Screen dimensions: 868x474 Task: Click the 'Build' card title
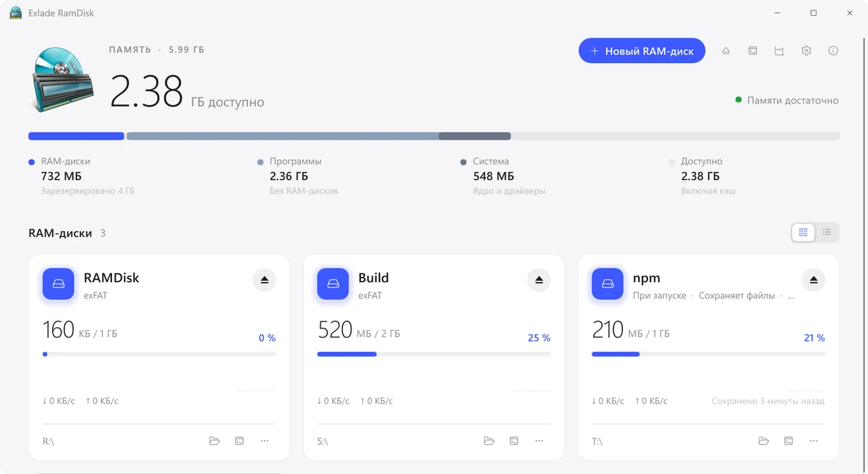373,278
